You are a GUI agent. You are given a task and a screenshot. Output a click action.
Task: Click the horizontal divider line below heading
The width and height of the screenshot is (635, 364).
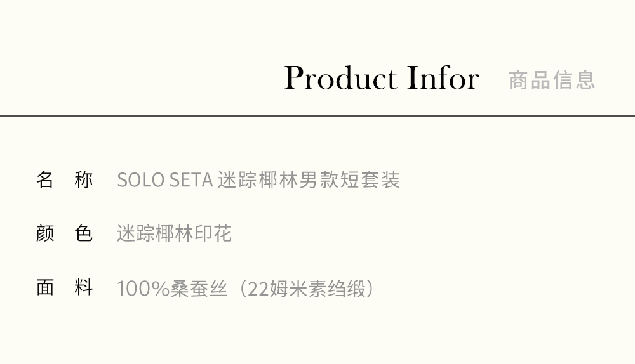317,116
